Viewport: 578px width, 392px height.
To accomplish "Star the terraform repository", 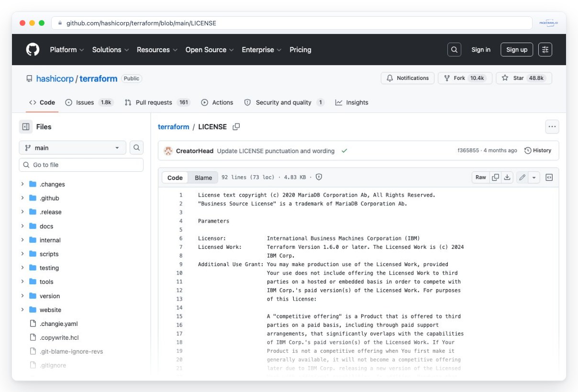I will tap(524, 78).
